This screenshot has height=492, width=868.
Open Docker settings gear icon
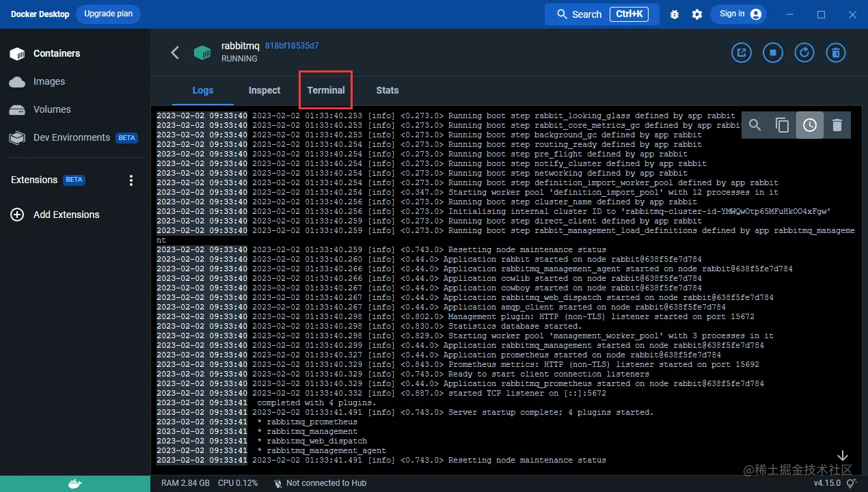pos(697,14)
